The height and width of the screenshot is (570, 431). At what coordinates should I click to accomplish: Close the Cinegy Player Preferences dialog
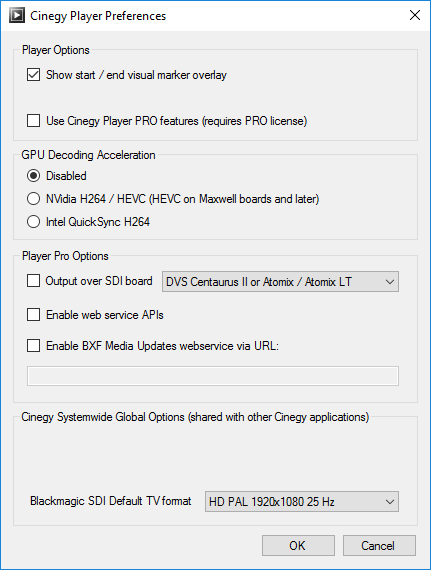tap(415, 15)
